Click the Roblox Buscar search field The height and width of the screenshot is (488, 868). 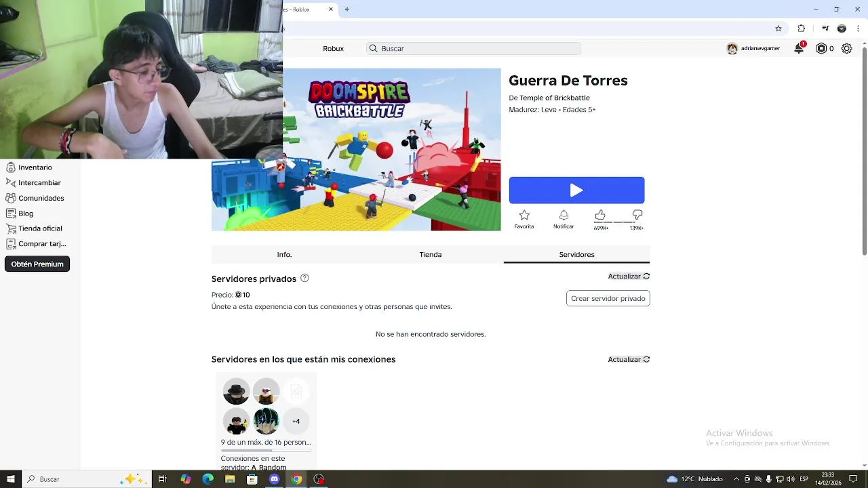pyautogui.click(x=473, y=48)
